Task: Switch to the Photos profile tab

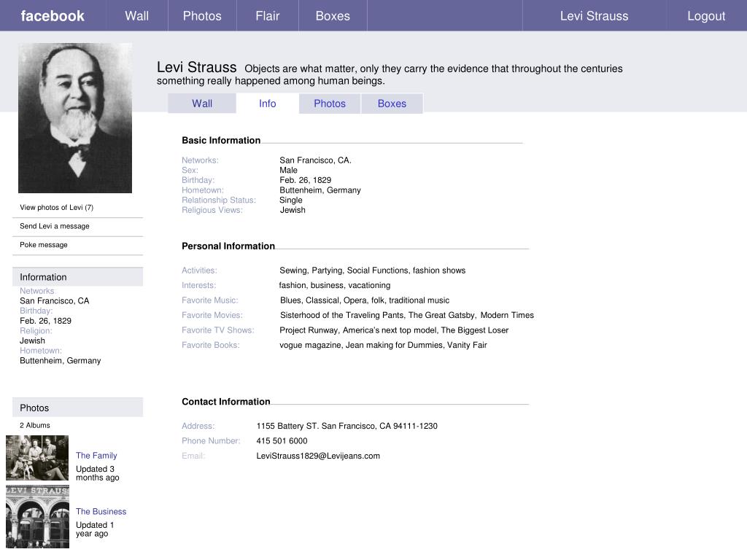Action: (x=330, y=104)
